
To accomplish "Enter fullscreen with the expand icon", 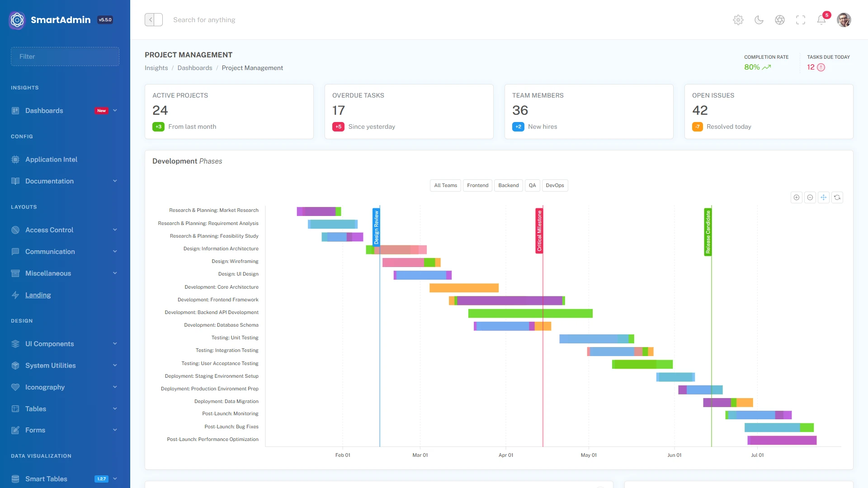I will tap(801, 20).
